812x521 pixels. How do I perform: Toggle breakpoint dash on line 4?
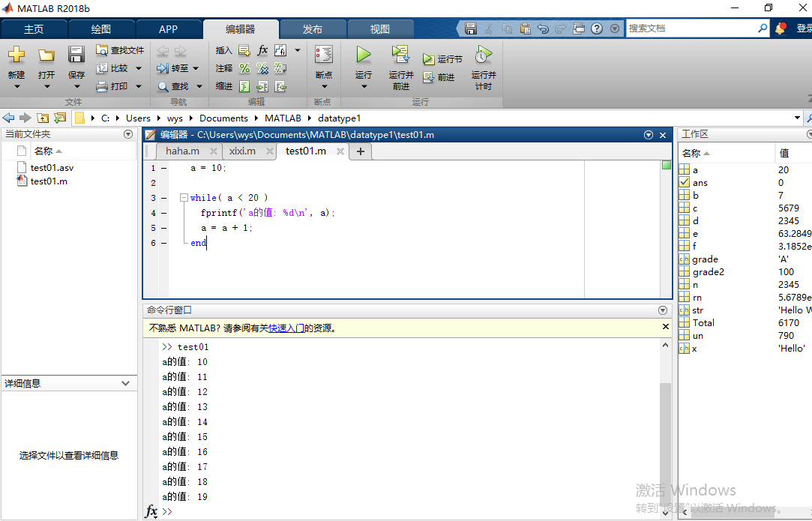coord(163,213)
